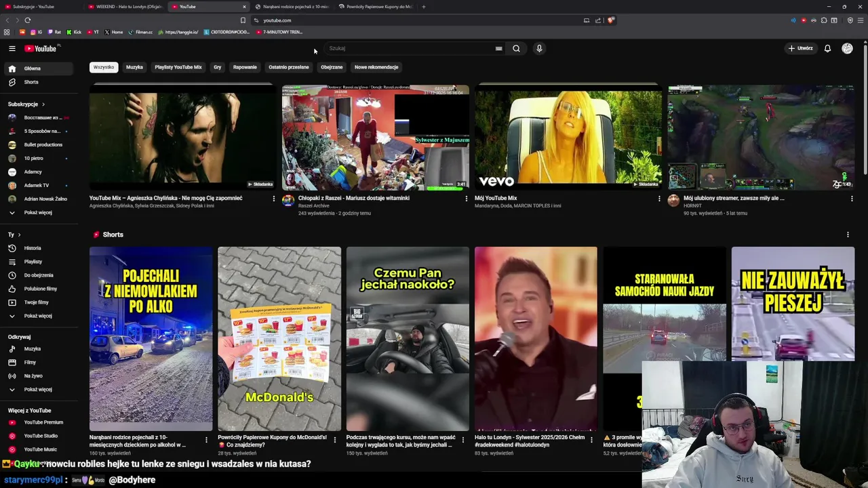This screenshot has width=868, height=488.
Task: Open the YouTube guide hamburger menu
Action: pos(12,48)
